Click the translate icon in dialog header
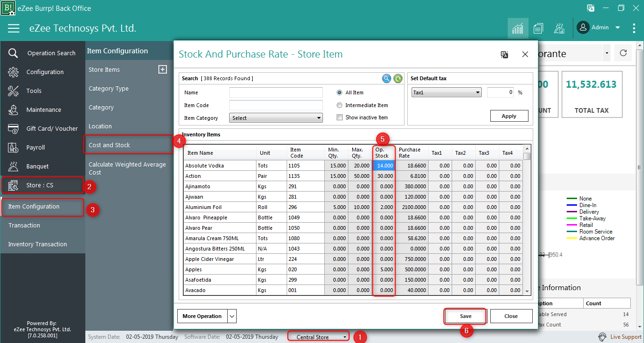 504,55
